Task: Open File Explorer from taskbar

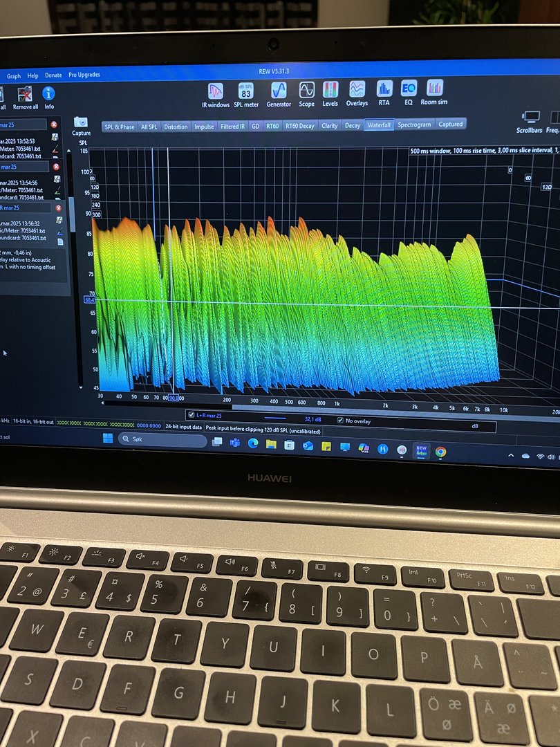Action: [271, 445]
